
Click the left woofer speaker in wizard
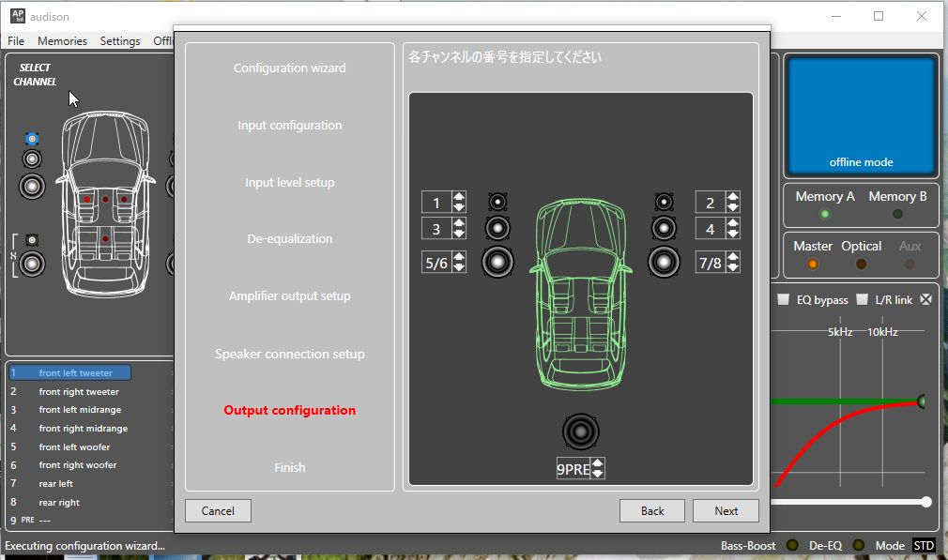point(497,263)
